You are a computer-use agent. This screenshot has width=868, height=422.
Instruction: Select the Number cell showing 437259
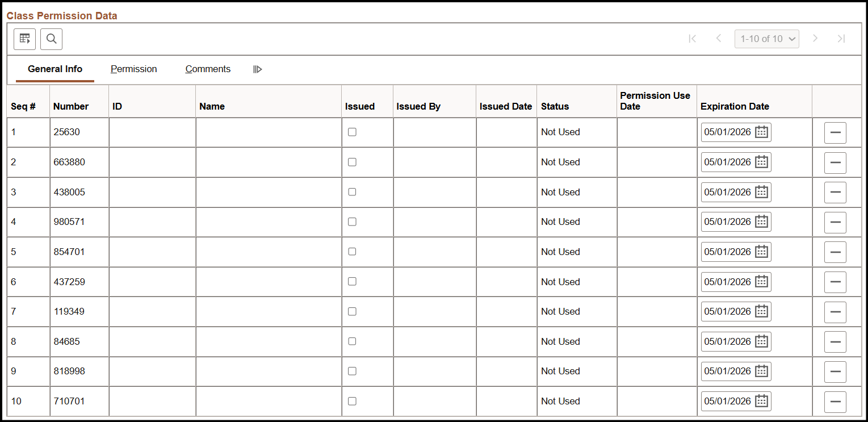(x=69, y=281)
